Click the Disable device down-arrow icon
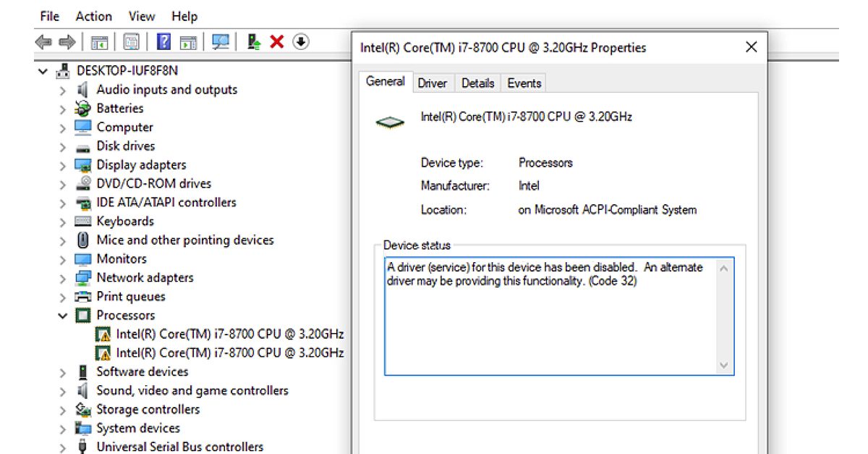The image size is (868, 454). [301, 43]
